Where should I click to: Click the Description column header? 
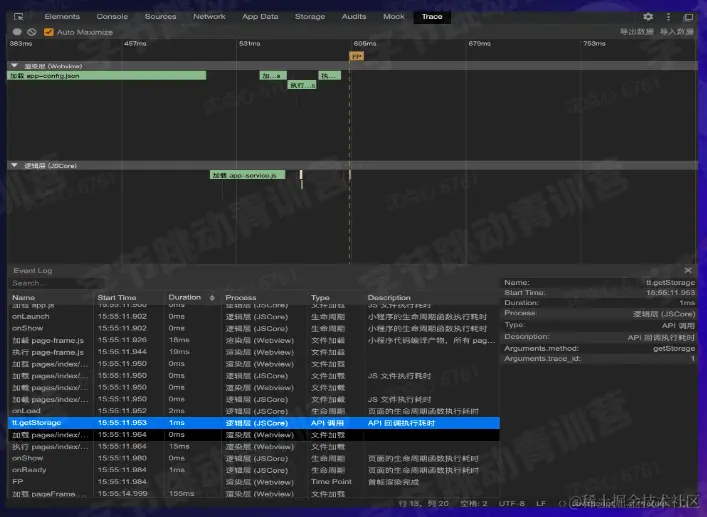(389, 297)
